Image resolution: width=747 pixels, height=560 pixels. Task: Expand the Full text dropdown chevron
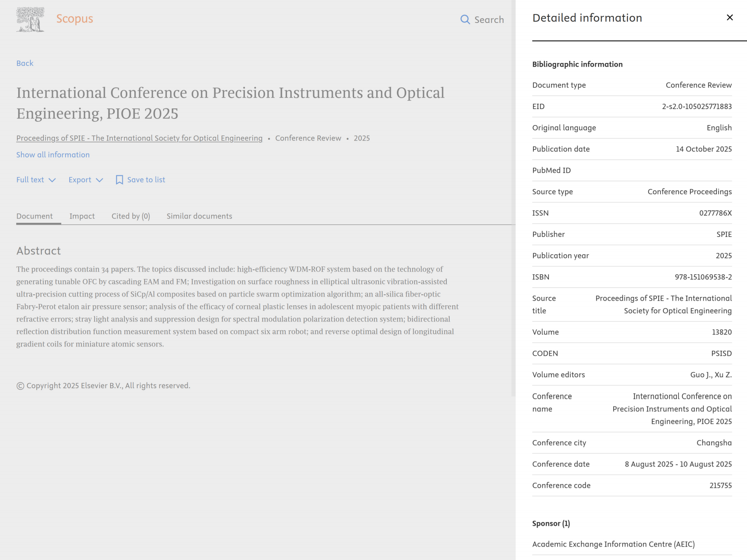tap(52, 180)
